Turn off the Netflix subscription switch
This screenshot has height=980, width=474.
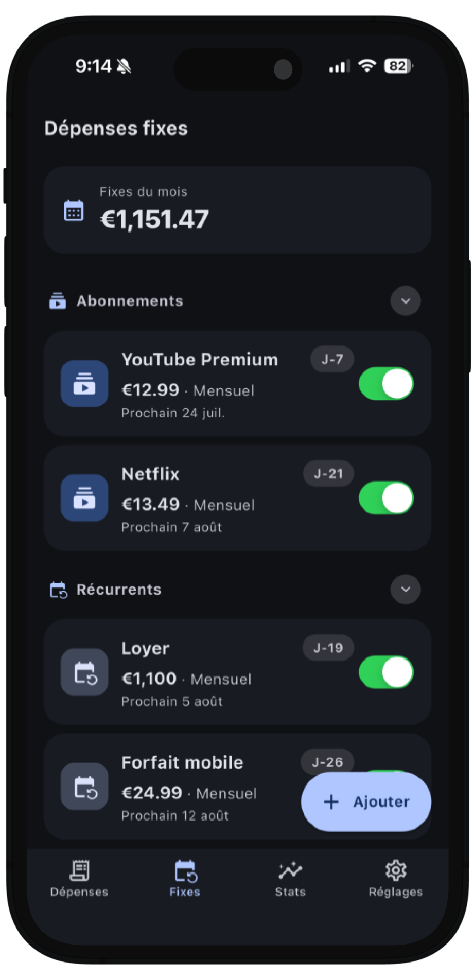pos(387,498)
